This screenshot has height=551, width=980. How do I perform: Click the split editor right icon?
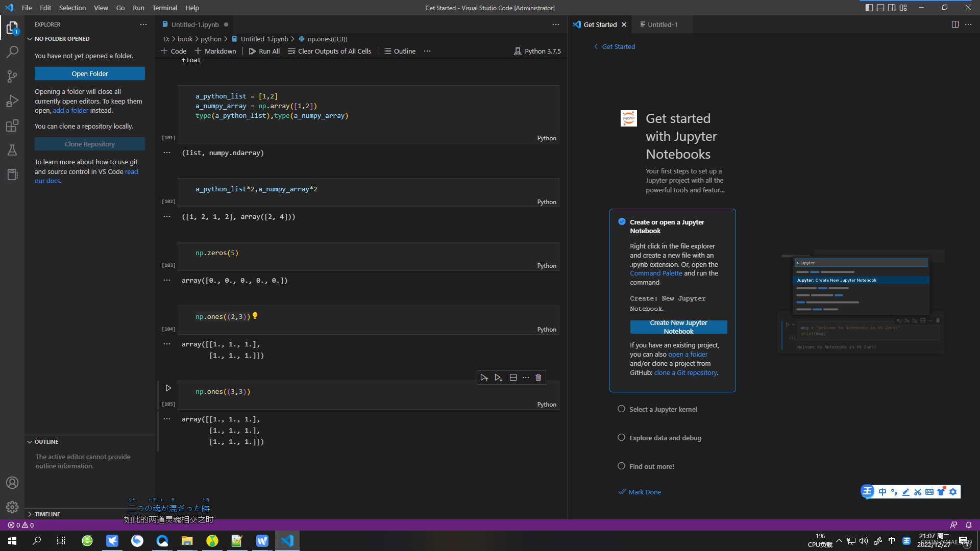pos(955,24)
